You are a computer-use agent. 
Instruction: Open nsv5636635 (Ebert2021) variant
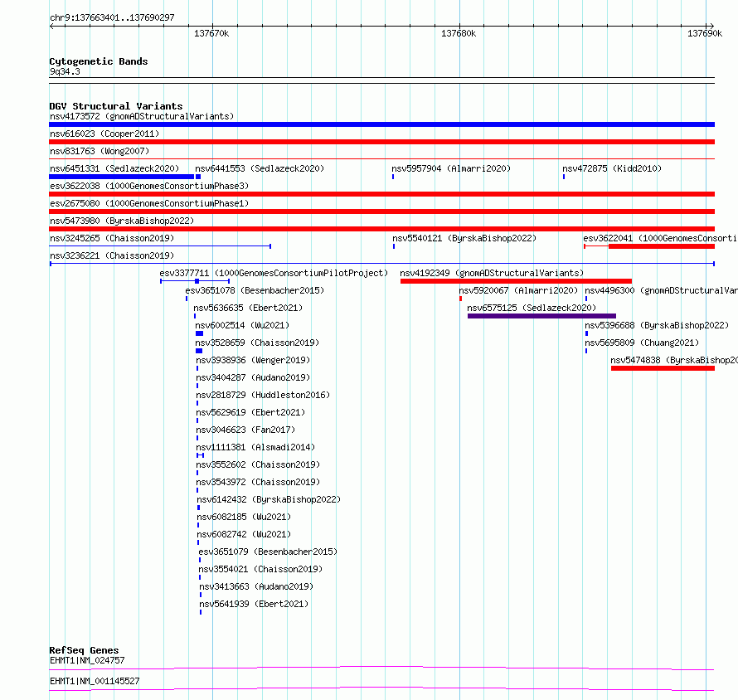(248, 308)
